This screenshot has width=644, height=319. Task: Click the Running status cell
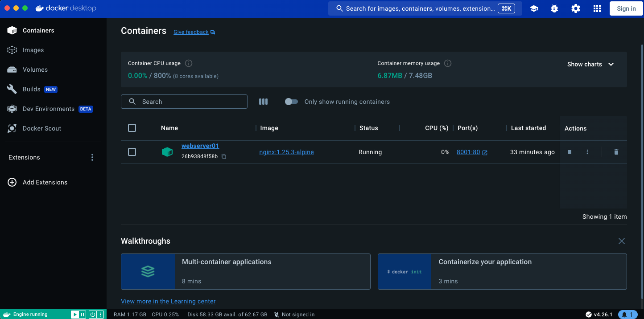point(370,152)
